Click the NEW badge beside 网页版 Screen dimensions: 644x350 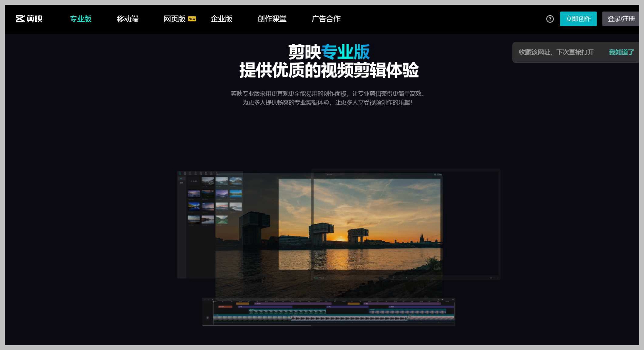[x=192, y=19]
